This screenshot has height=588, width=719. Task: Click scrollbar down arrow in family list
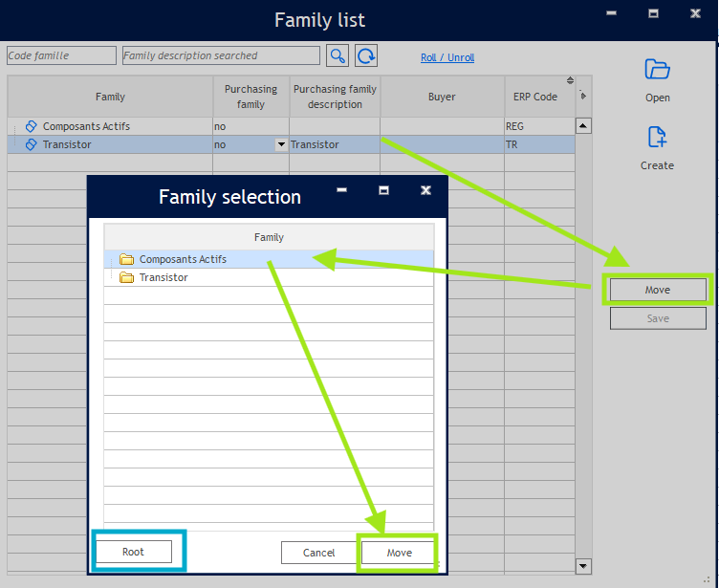[x=583, y=565]
